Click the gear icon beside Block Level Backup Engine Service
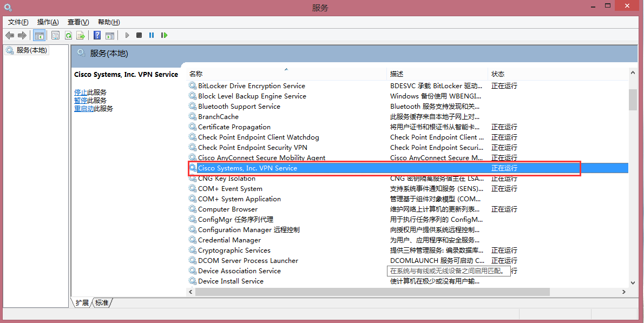This screenshot has height=323, width=644. click(192, 96)
